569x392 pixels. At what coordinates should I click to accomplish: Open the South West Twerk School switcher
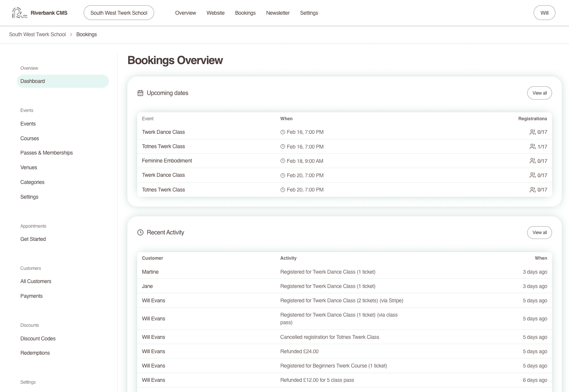[x=118, y=12]
